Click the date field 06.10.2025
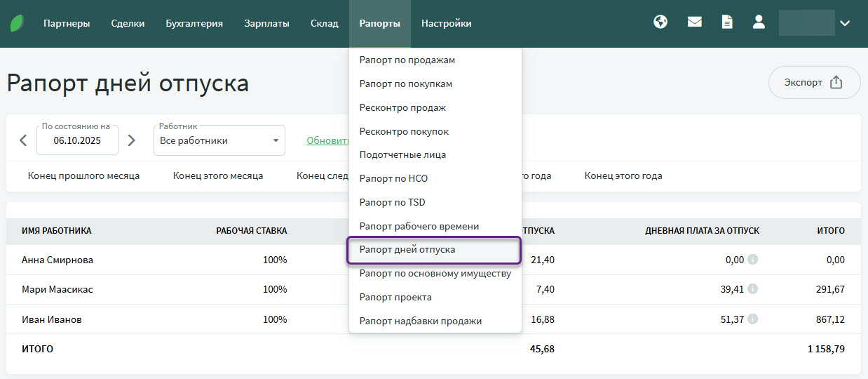This screenshot has width=868, height=379. [77, 140]
